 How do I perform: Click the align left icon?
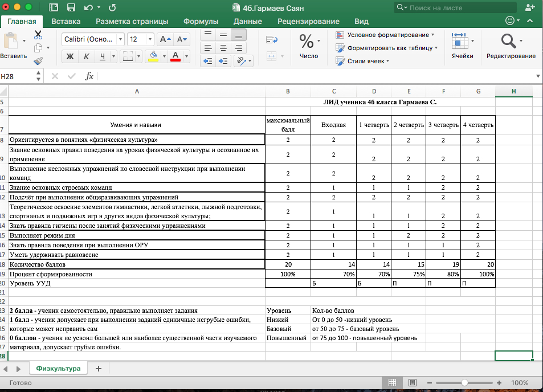208,48
